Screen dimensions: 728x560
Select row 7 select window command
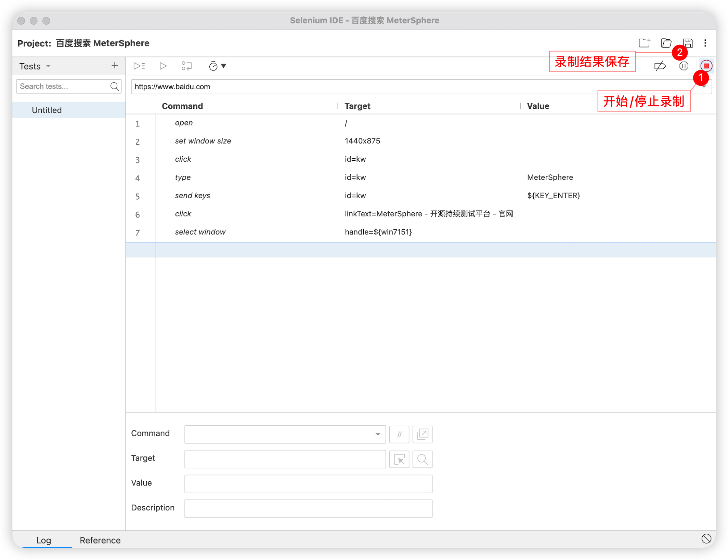point(421,232)
